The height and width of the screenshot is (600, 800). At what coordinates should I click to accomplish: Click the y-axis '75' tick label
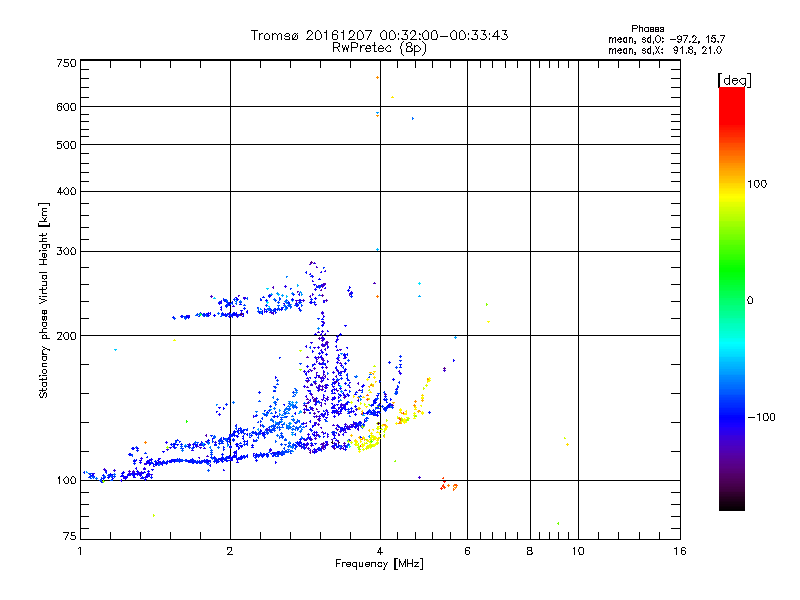pos(70,536)
